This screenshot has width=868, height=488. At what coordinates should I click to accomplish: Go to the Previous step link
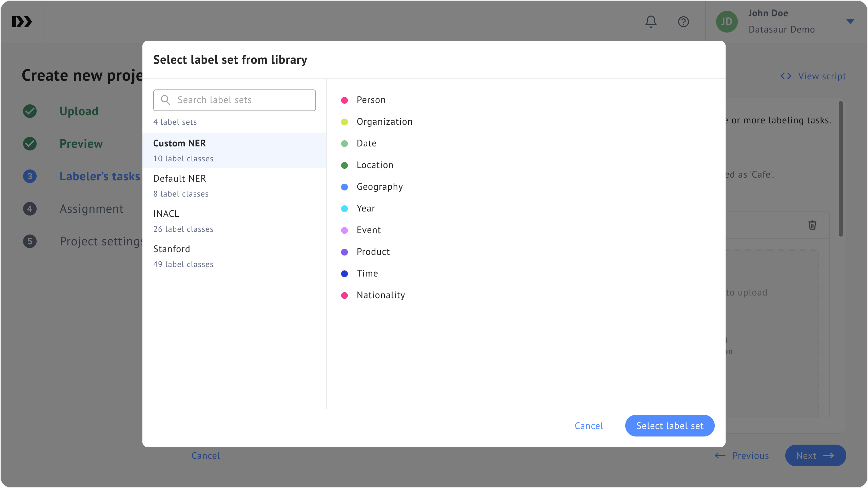pyautogui.click(x=742, y=455)
